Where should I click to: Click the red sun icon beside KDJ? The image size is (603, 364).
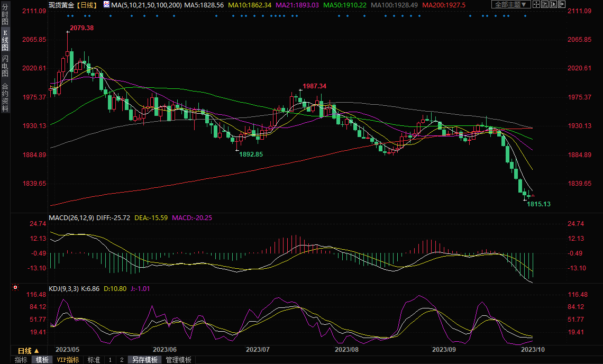click(x=15, y=288)
